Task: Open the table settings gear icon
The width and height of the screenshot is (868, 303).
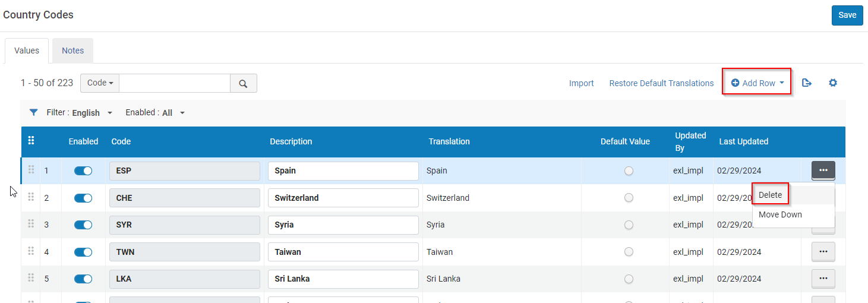Action: pyautogui.click(x=832, y=83)
